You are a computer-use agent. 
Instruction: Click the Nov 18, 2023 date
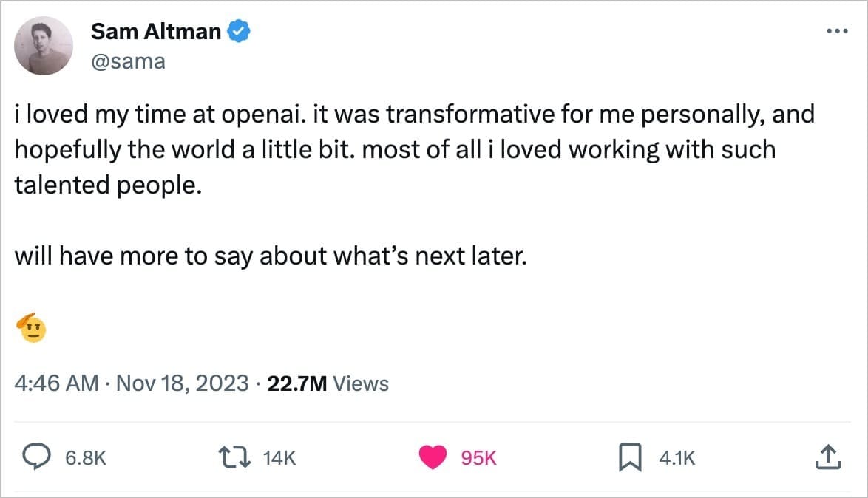[x=182, y=383]
